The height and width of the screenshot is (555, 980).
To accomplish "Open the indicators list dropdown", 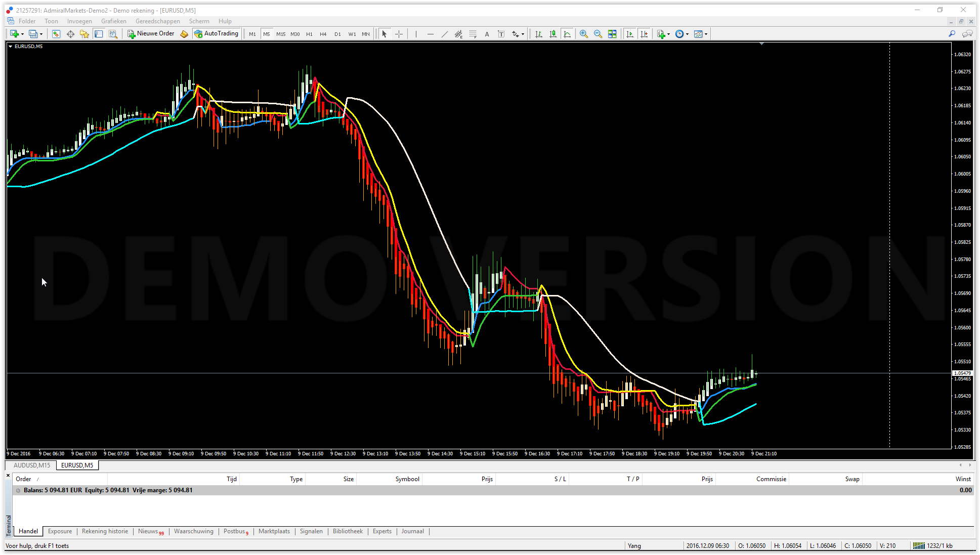I will tap(668, 34).
